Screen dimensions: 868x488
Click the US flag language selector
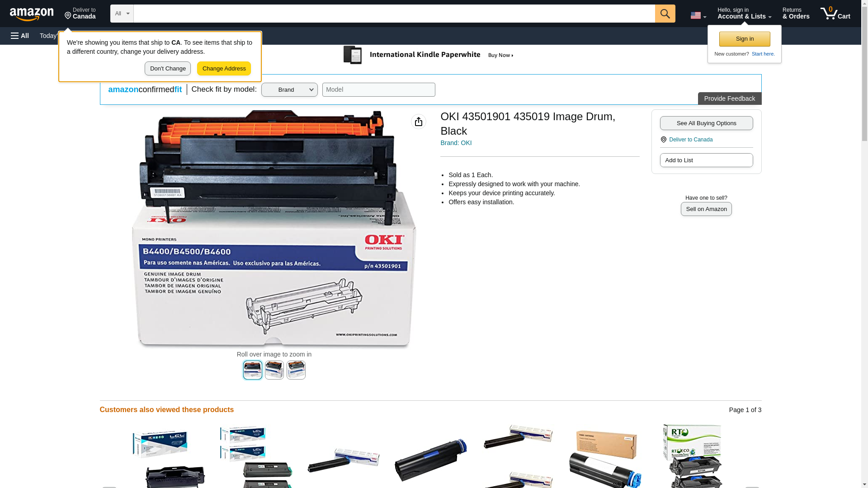[x=698, y=15]
